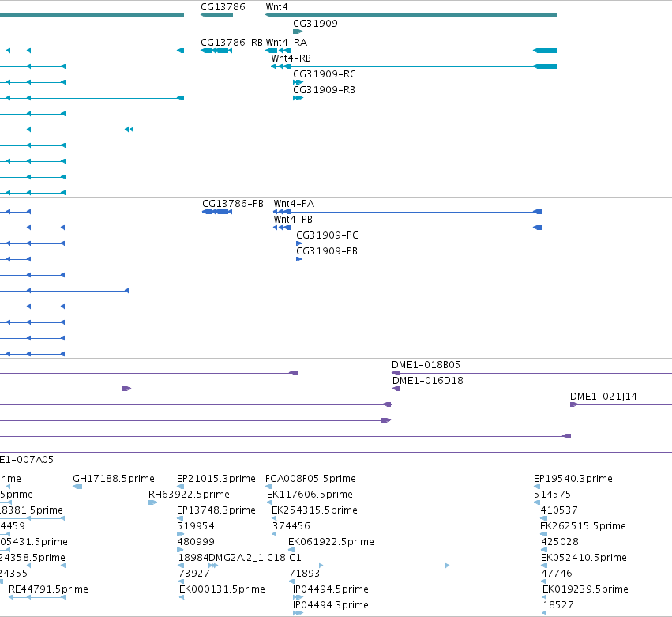The width and height of the screenshot is (672, 617).
Task: Select the DME1-018B05 clone label
Action: (426, 365)
